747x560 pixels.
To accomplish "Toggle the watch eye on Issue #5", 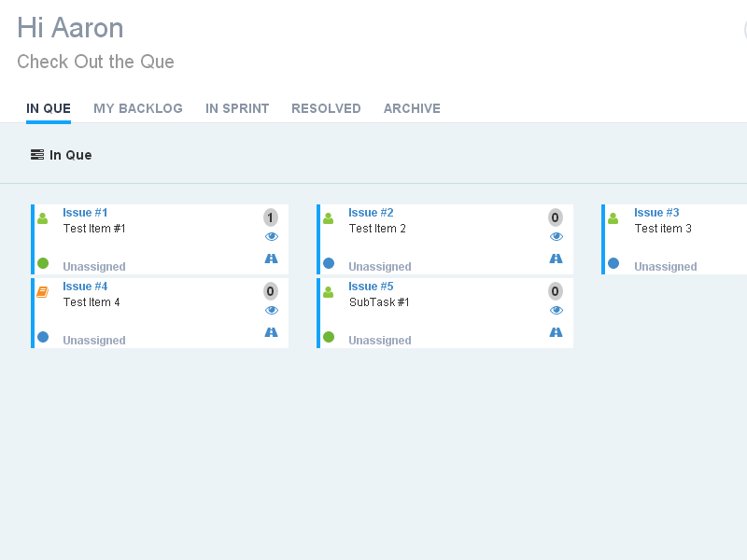I will tap(557, 311).
